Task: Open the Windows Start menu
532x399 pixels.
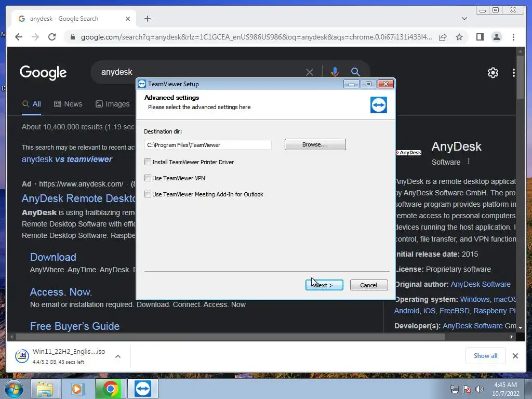Action: (14, 389)
